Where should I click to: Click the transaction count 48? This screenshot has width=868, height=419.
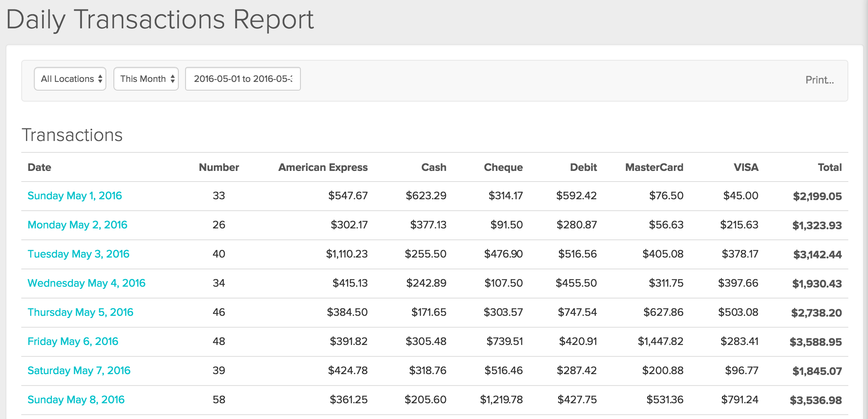[x=219, y=341]
